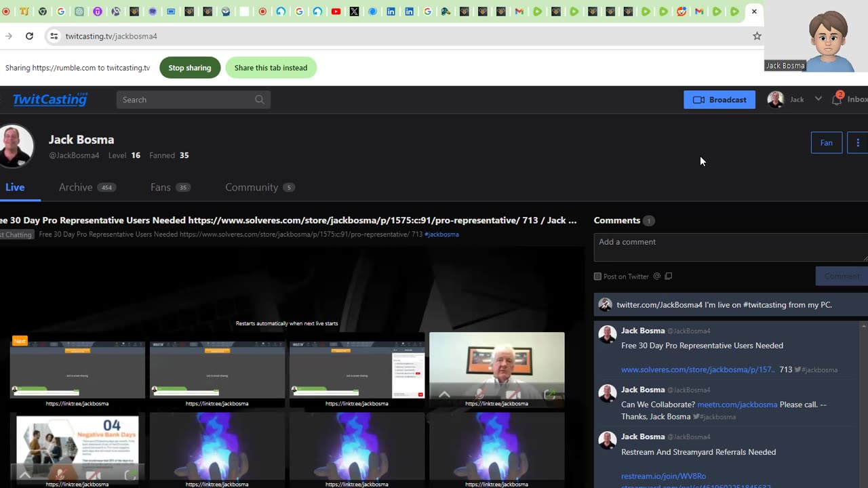Click the Fan button
This screenshot has width=868, height=488.
[x=827, y=142]
